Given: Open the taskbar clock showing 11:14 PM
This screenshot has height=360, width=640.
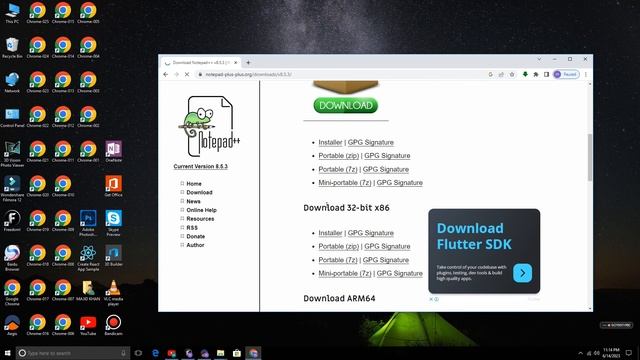Looking at the screenshot, I should 611,353.
